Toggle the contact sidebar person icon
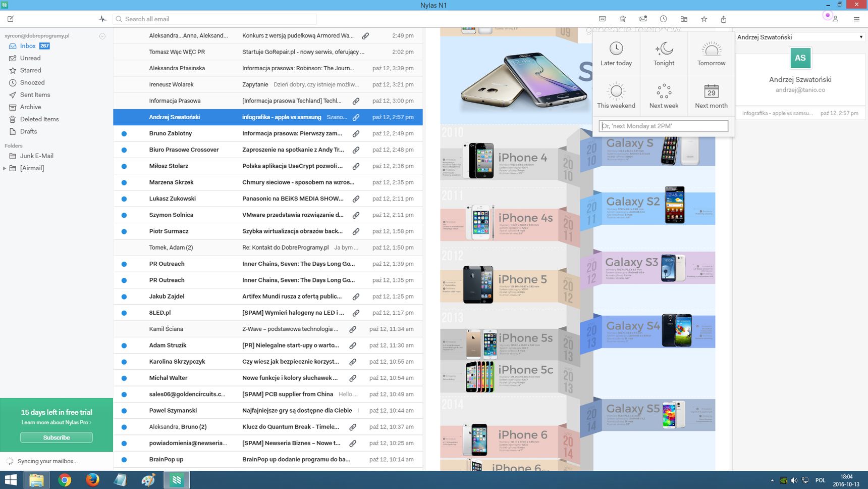This screenshot has height=489, width=868. [835, 19]
